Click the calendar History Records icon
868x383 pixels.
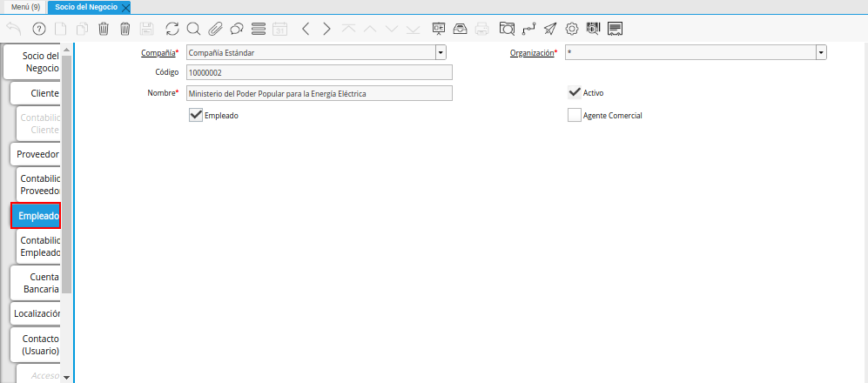[280, 29]
